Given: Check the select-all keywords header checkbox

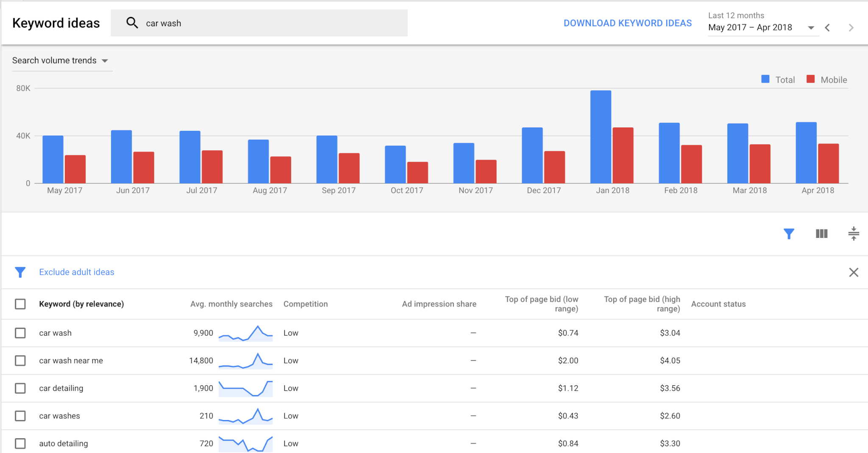Looking at the screenshot, I should (x=20, y=304).
